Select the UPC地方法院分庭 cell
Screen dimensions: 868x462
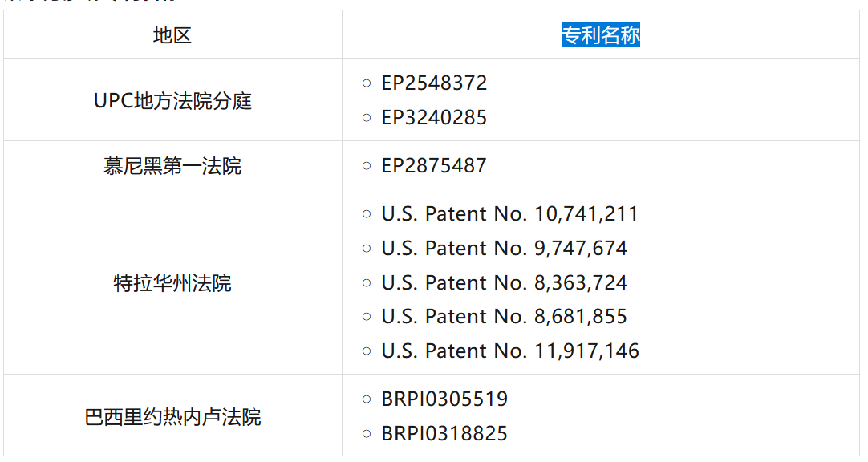(172, 101)
